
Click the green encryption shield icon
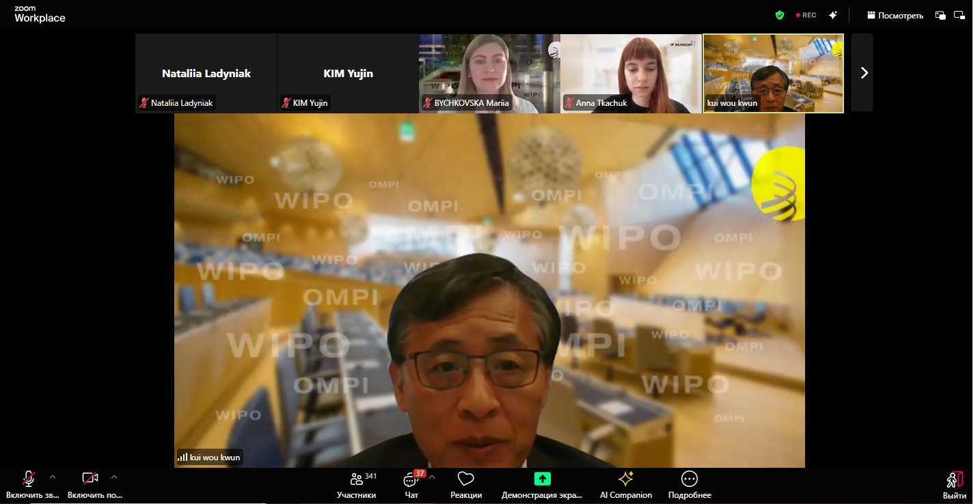780,15
